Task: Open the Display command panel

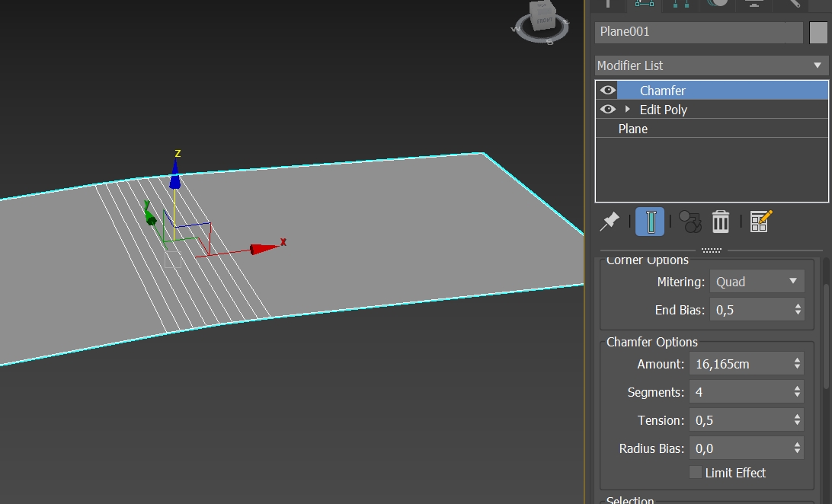Action: click(x=754, y=5)
